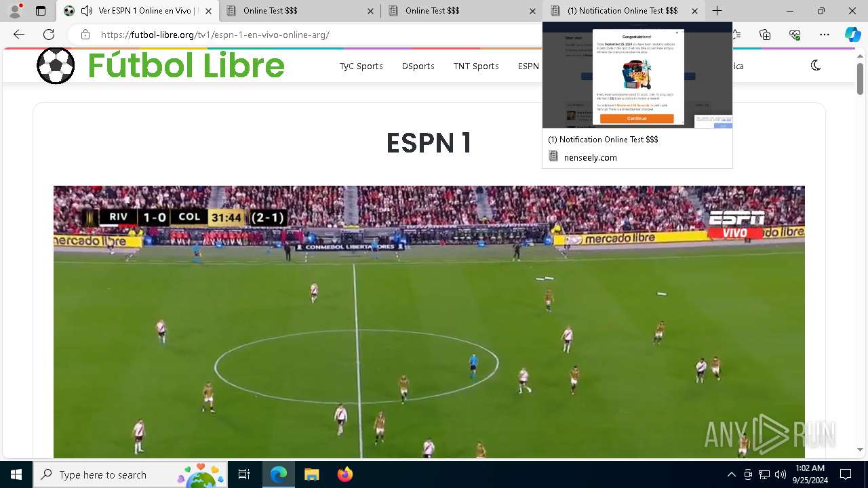Image resolution: width=868 pixels, height=488 pixels.
Task: Click the scrollbar down arrow
Action: 860,449
